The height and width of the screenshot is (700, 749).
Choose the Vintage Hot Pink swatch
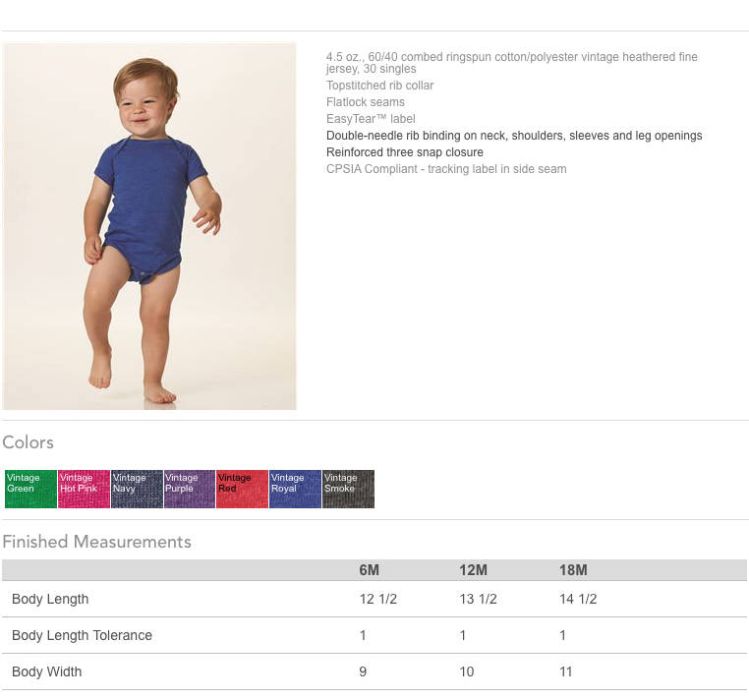tap(85, 489)
